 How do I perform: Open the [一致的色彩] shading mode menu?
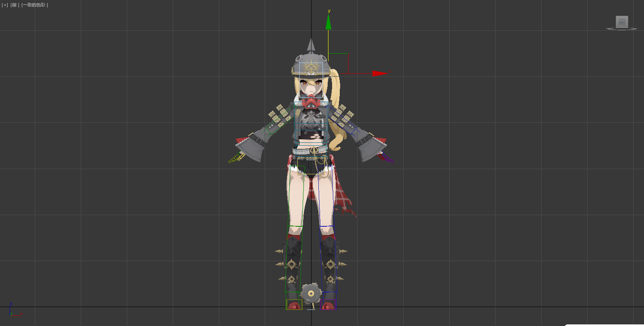coord(35,5)
